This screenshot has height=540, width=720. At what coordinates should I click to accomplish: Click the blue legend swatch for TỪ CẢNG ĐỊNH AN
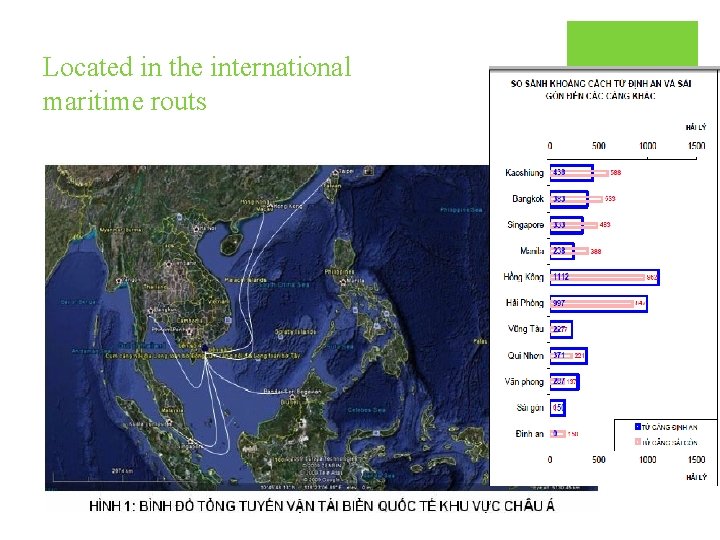pos(638,427)
